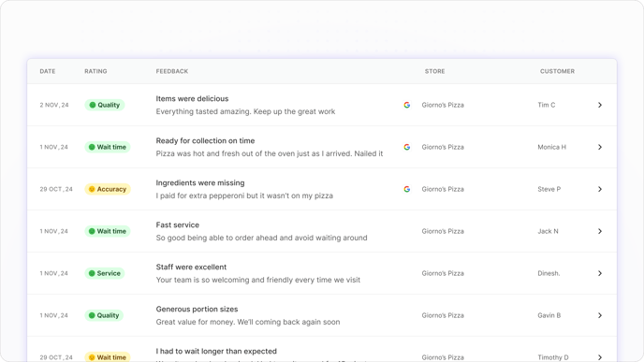Click the Google icon in Monica H row
644x362 pixels.
click(406, 147)
